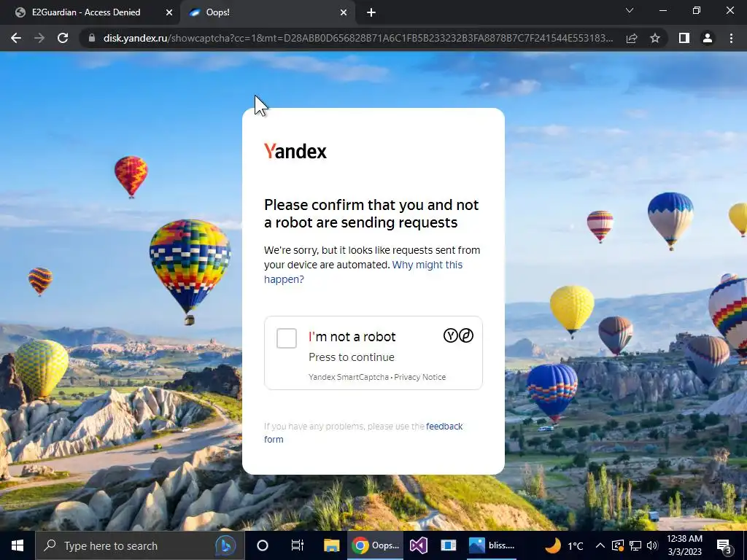
Task: Open Bing chat icon in search box
Action: 225,545
